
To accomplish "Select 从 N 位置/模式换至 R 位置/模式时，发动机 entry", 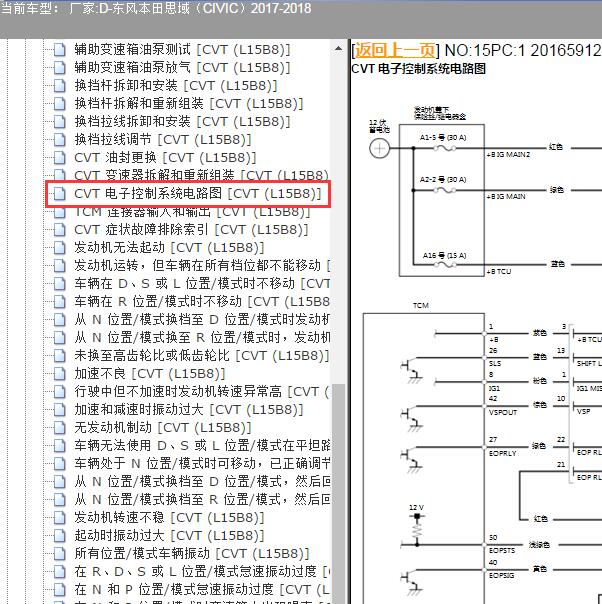I will coord(202,337).
